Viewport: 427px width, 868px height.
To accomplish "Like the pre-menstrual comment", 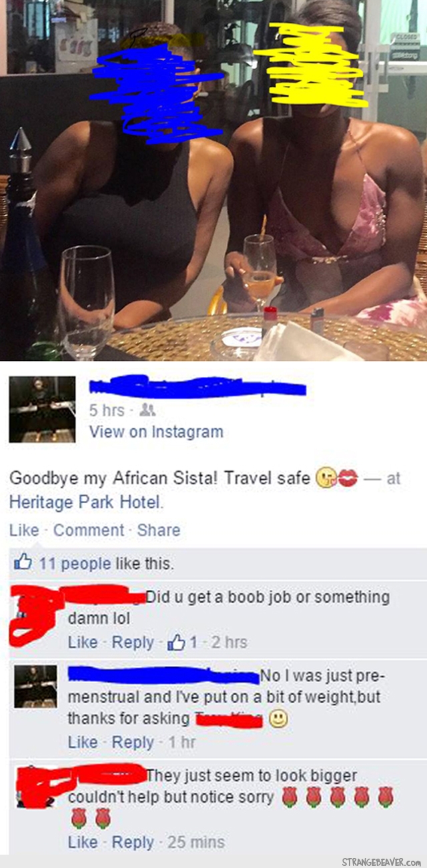I will coord(83,742).
